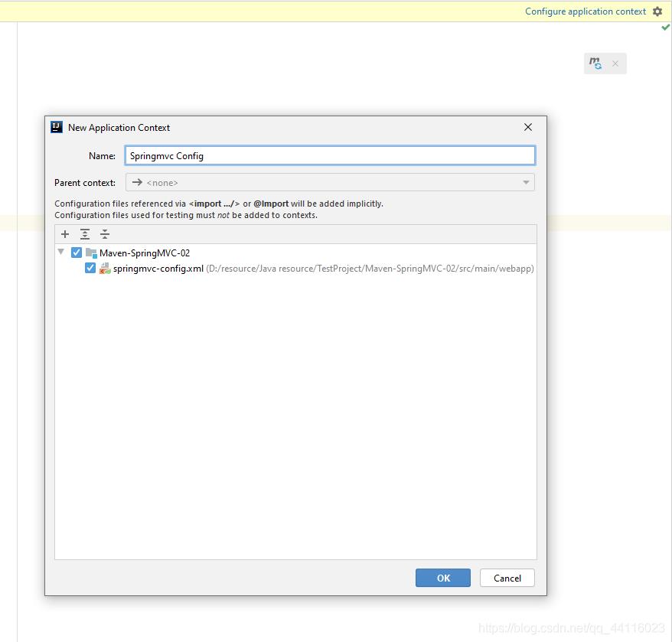Click into the Name text field
The width and height of the screenshot is (672, 642).
pos(329,155)
